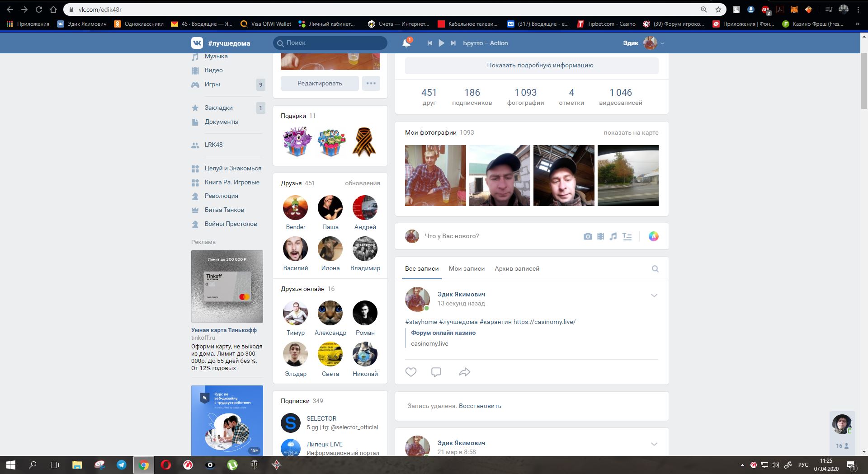Bookmark this page with the star icon
The width and height of the screenshot is (868, 474).
pos(718,9)
